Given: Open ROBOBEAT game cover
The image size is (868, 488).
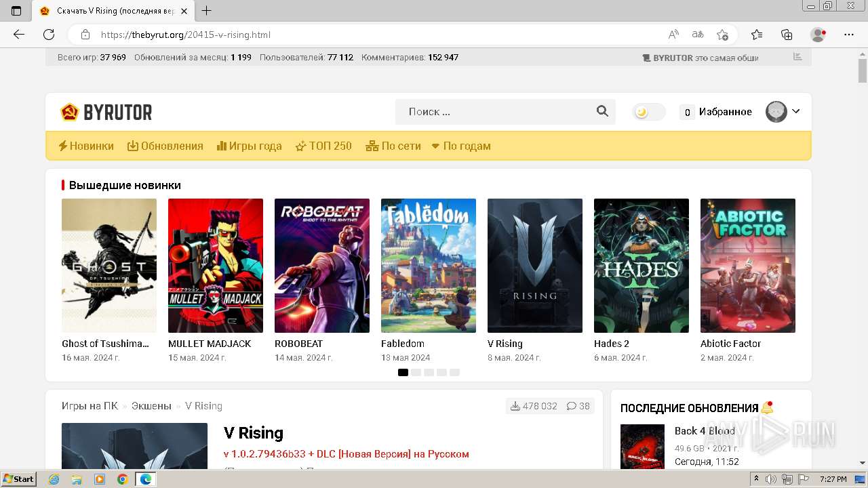Looking at the screenshot, I should coord(322,266).
